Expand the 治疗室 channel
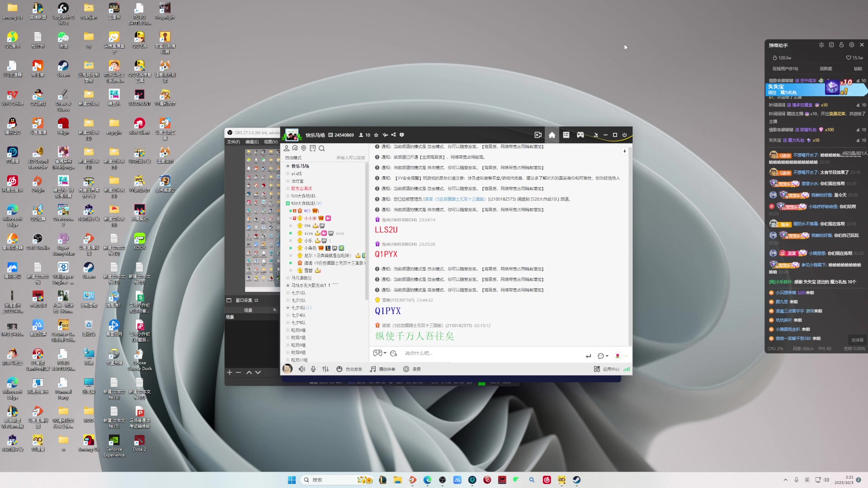Image resolution: width=868 pixels, height=488 pixels. [288, 181]
